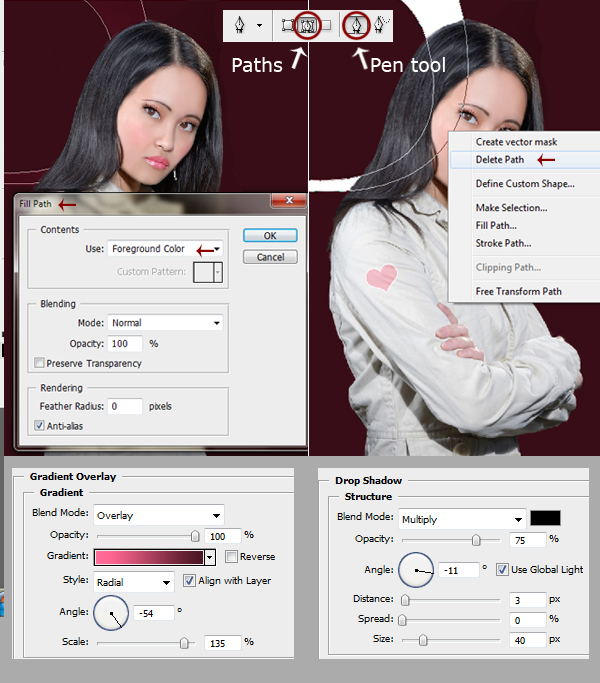Select the Fill pixels mode icon

point(326,25)
